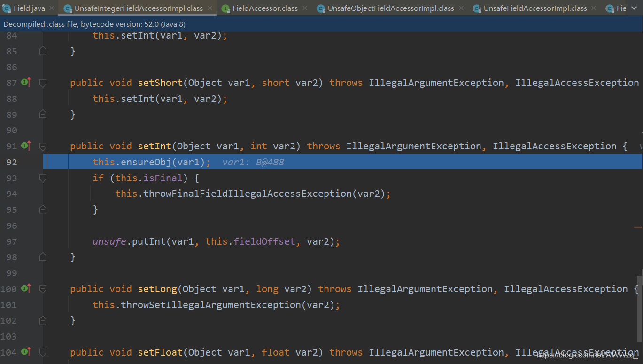The width and height of the screenshot is (643, 364).
Task: Collapse the setInt method fold marker on line 91
Action: [43, 146]
